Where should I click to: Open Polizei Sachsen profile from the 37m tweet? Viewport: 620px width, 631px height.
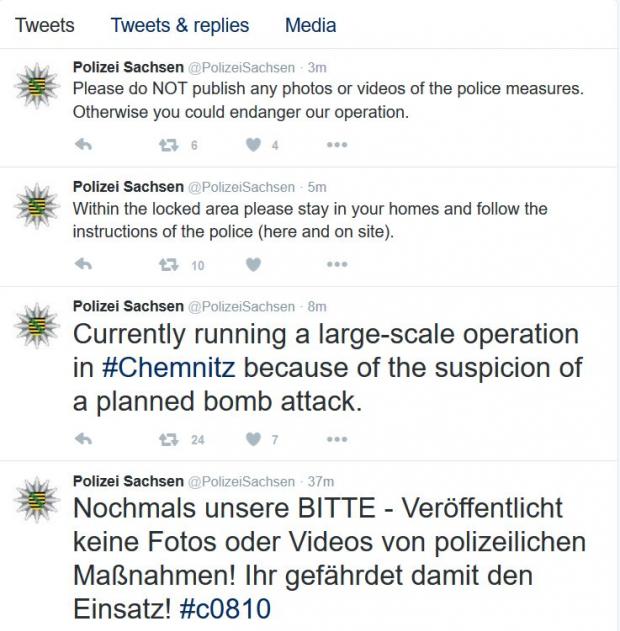tap(128, 481)
